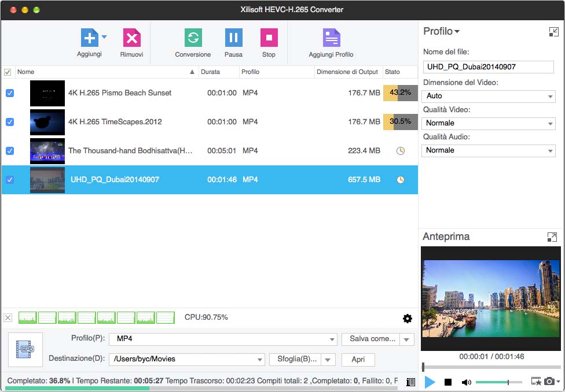This screenshot has height=392, width=565.
Task: Open the Profilo(P) MP4 combo box
Action: pos(223,339)
